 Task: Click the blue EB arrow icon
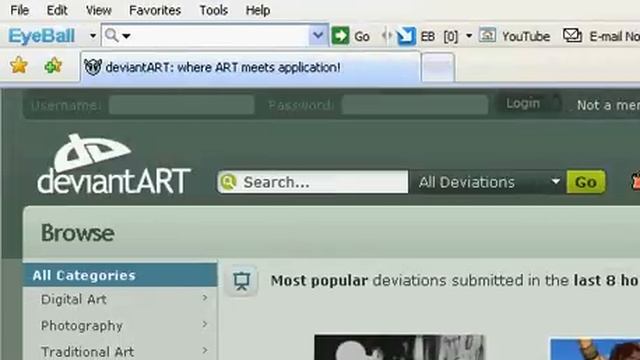click(406, 36)
